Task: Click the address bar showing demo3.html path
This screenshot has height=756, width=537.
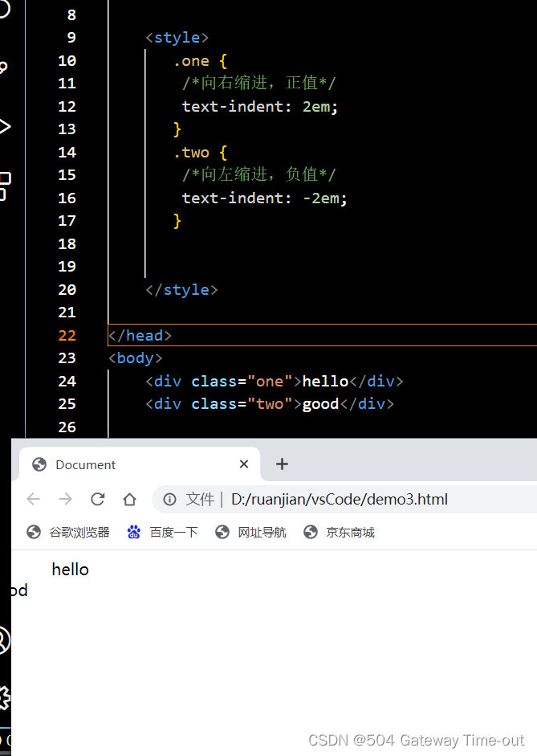Action: pos(344,500)
